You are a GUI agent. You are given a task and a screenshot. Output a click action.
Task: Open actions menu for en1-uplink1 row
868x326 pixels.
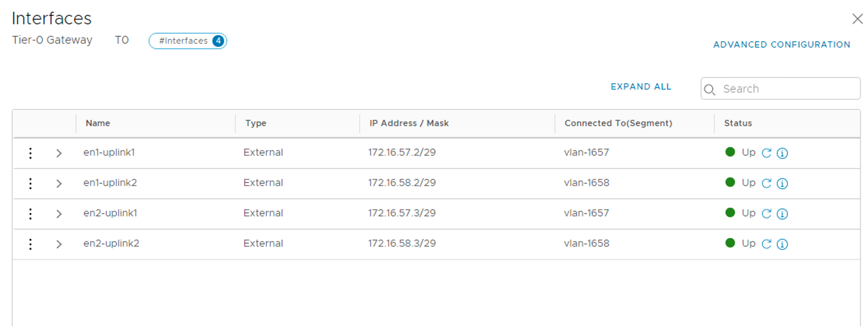coord(30,153)
